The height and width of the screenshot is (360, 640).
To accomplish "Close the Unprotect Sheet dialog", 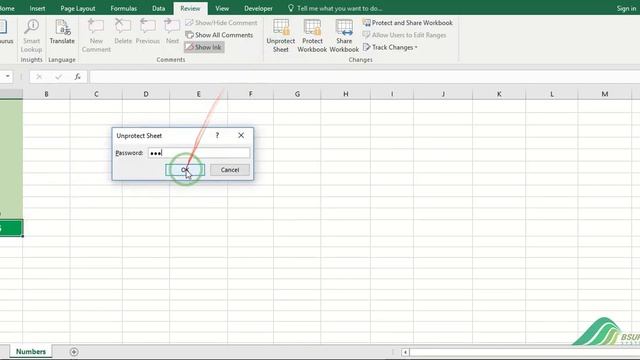I will tap(241, 136).
